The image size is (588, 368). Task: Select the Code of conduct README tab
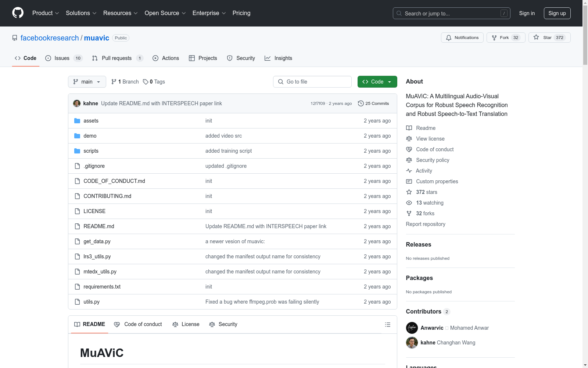(138, 324)
